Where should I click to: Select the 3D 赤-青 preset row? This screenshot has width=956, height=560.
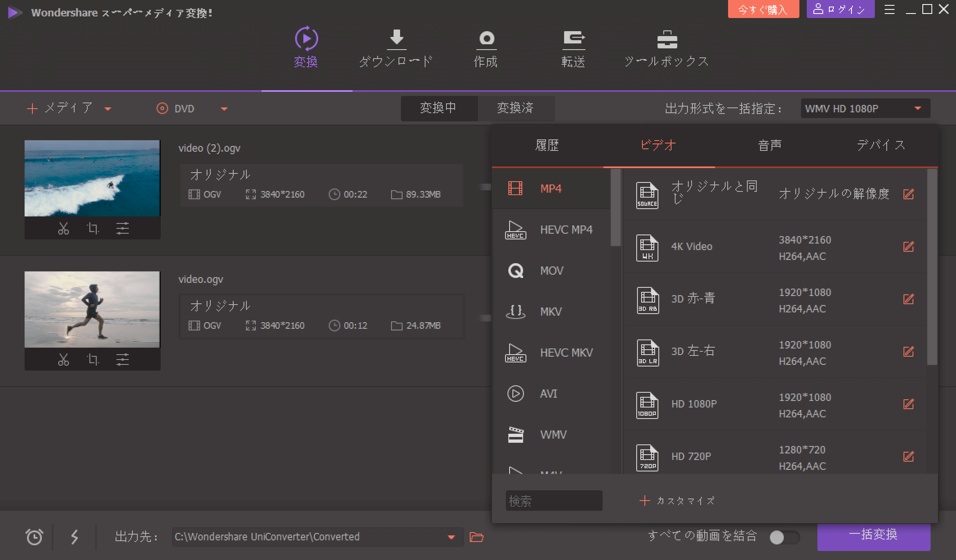coord(775,299)
